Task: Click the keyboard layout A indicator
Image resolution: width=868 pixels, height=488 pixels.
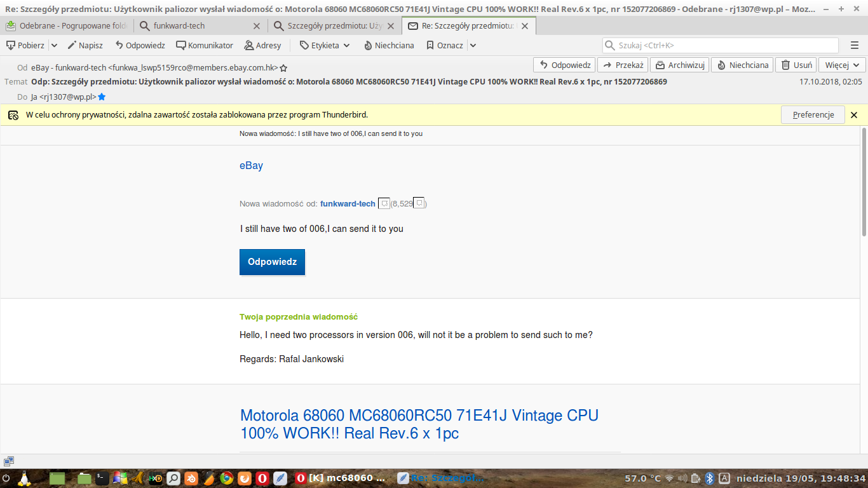Action: pos(724,478)
